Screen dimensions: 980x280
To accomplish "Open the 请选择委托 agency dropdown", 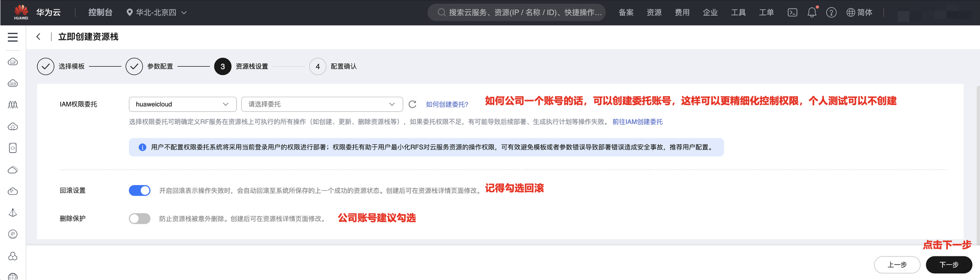I will tap(322, 104).
